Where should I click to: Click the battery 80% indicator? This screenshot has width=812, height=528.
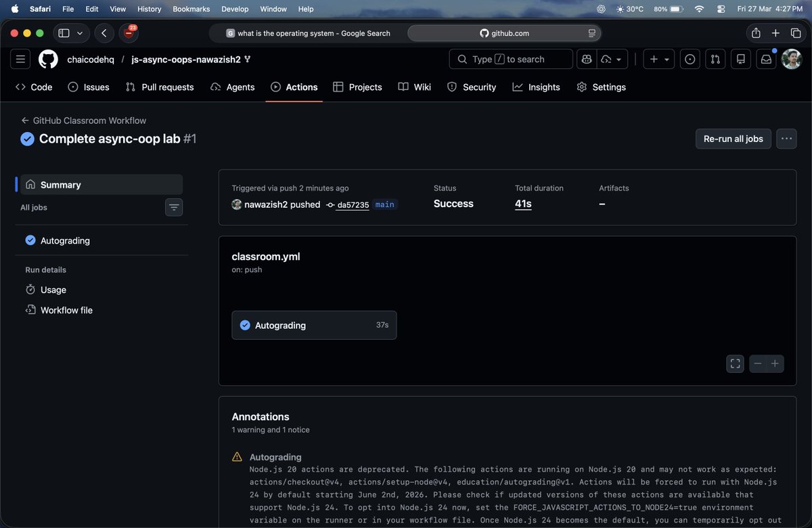pos(669,9)
